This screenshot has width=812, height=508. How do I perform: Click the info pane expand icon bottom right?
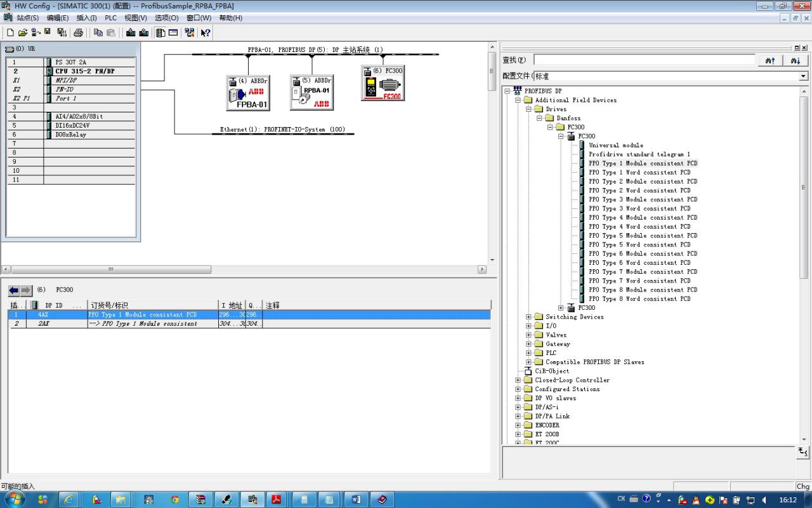coord(803,452)
